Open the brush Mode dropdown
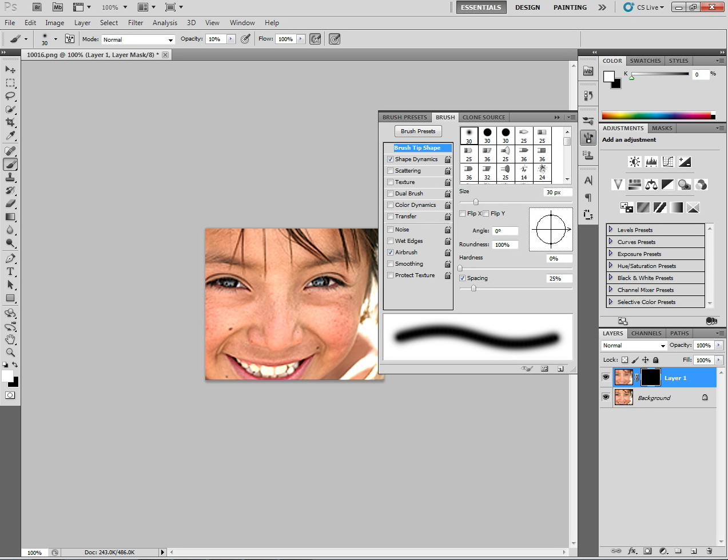The width and height of the screenshot is (728, 560). tap(138, 39)
